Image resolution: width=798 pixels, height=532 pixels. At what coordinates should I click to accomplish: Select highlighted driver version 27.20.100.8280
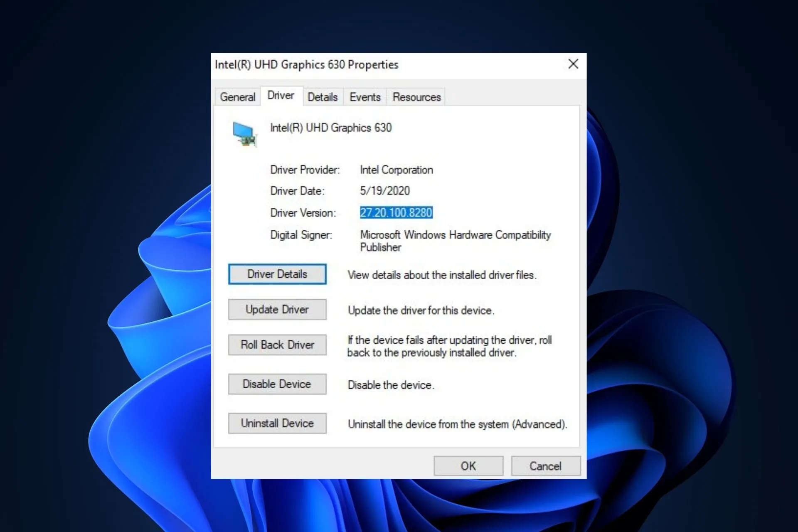click(x=396, y=213)
